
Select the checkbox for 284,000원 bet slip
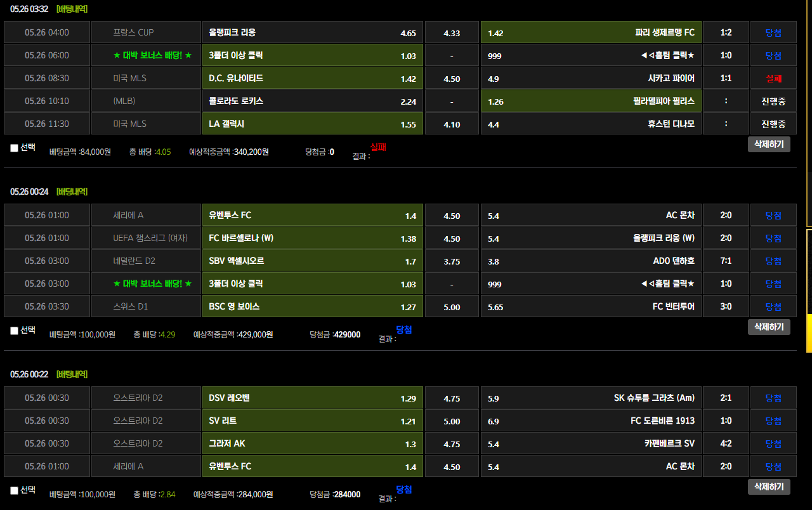[15, 491]
